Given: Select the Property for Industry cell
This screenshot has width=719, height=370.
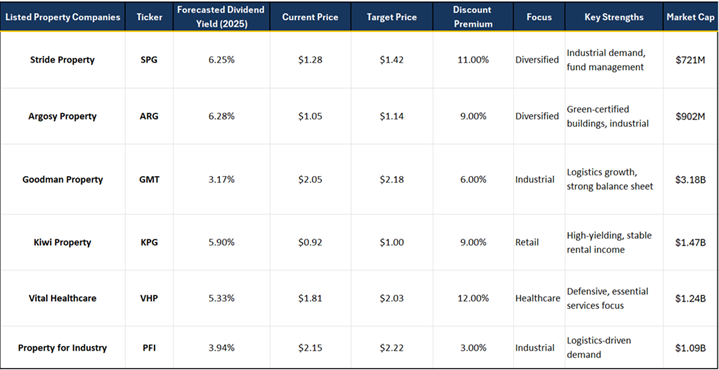Looking at the screenshot, I should pos(62,348).
